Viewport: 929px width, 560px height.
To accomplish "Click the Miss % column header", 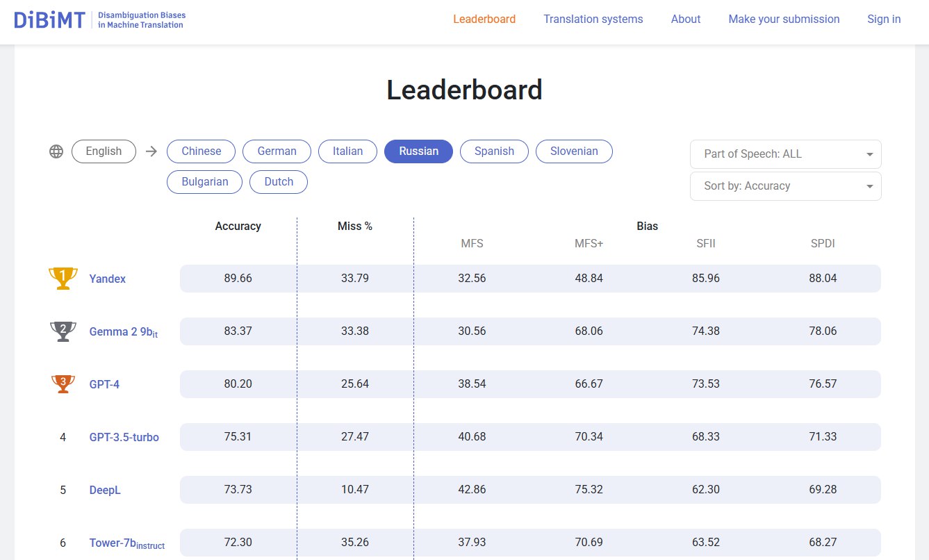I will pyautogui.click(x=355, y=226).
